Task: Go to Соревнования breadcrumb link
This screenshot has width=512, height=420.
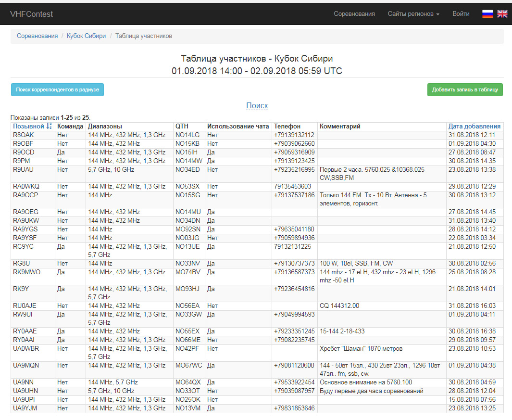Action: (x=37, y=36)
